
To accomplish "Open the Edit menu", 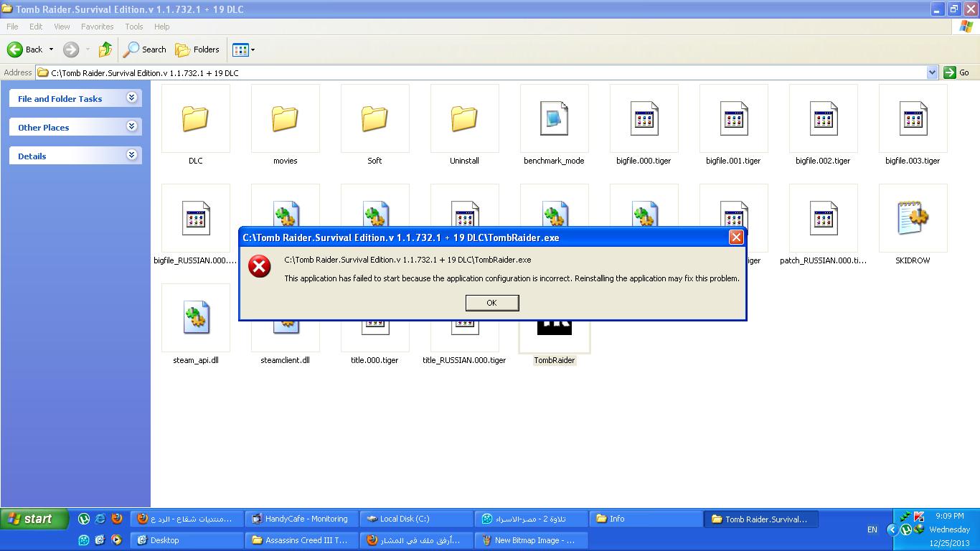I will tap(36, 27).
